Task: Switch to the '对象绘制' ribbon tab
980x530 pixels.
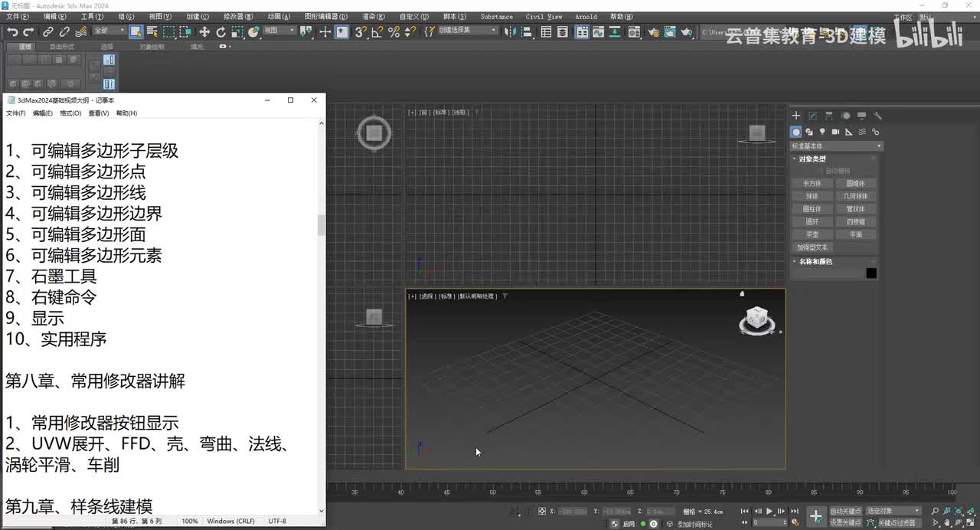Action: [152, 47]
